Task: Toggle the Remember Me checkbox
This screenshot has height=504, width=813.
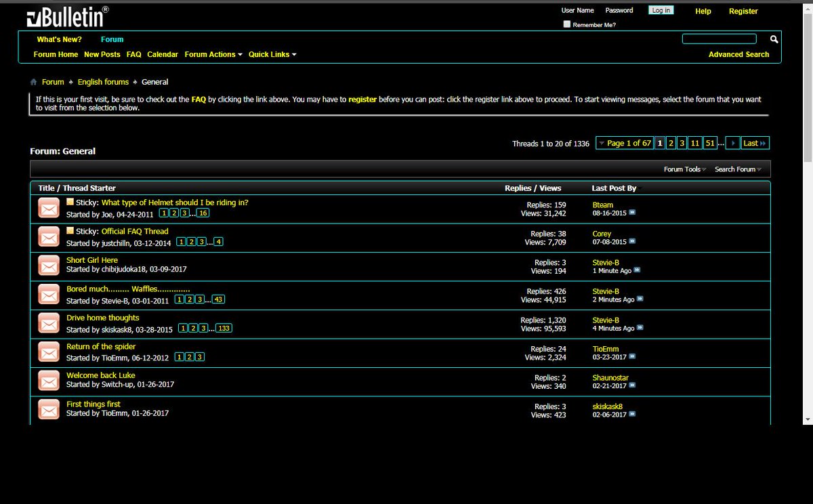Action: (567, 24)
